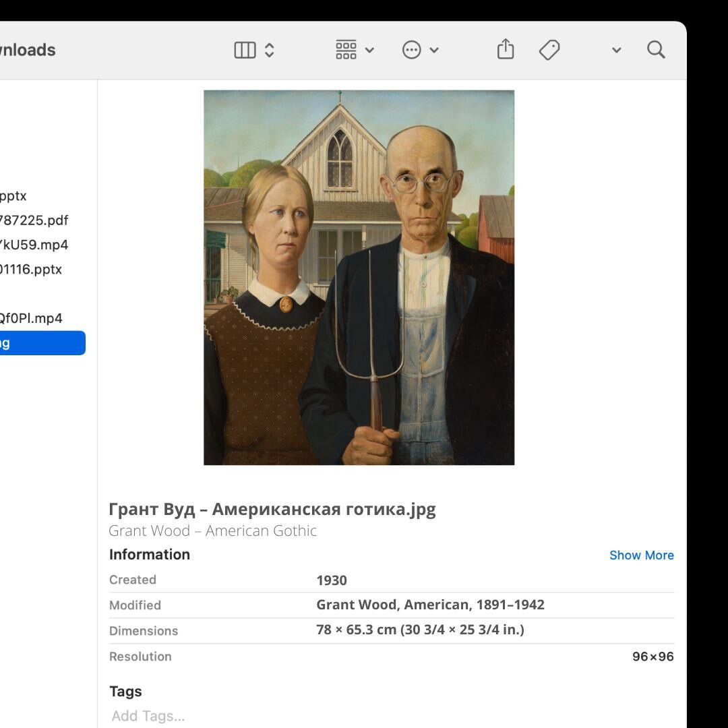Click the Add Tags field
728x728 pixels.
click(148, 715)
